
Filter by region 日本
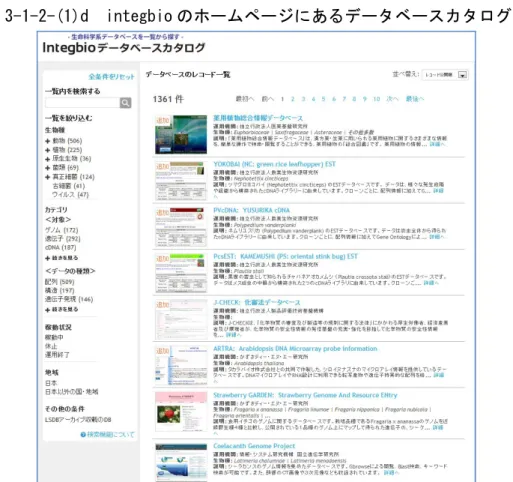click(x=51, y=383)
